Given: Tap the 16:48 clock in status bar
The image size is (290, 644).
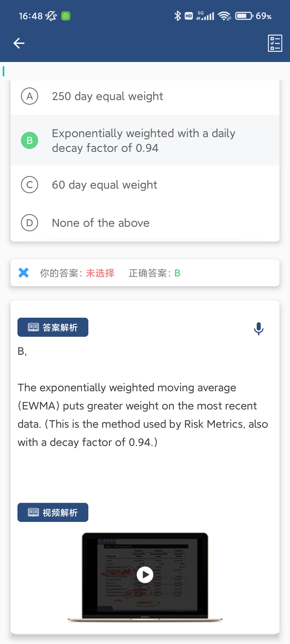Looking at the screenshot, I should coord(31,16).
